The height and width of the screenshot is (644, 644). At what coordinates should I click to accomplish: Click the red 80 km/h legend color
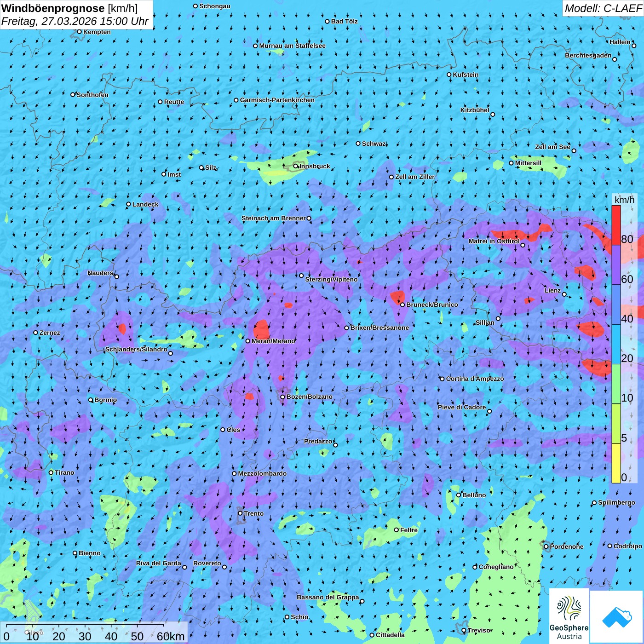pyautogui.click(x=616, y=225)
